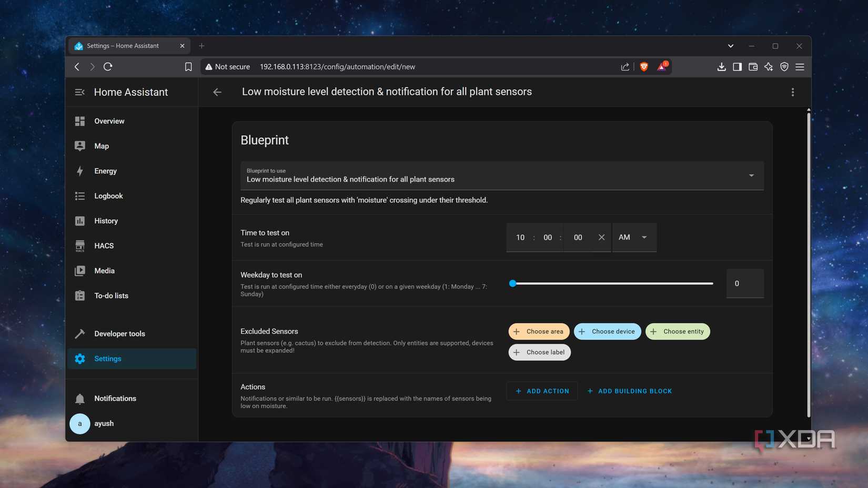Open the browser tab list chevron
Viewport: 868px width, 488px height.
[731, 46]
